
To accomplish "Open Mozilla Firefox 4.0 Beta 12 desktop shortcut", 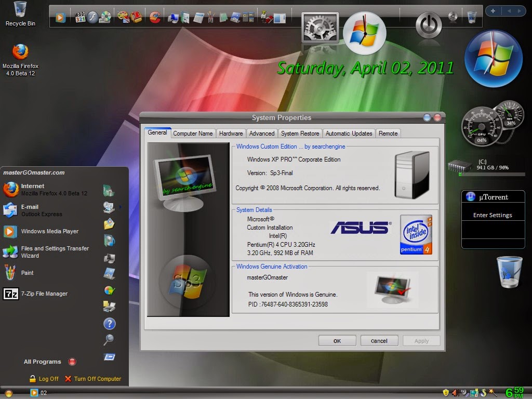I will [x=20, y=60].
